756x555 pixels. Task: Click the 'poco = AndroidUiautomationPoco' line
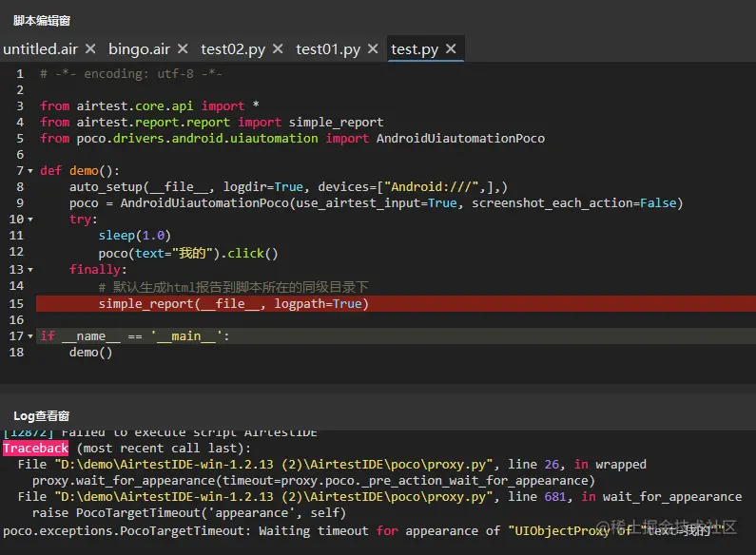[x=376, y=203]
